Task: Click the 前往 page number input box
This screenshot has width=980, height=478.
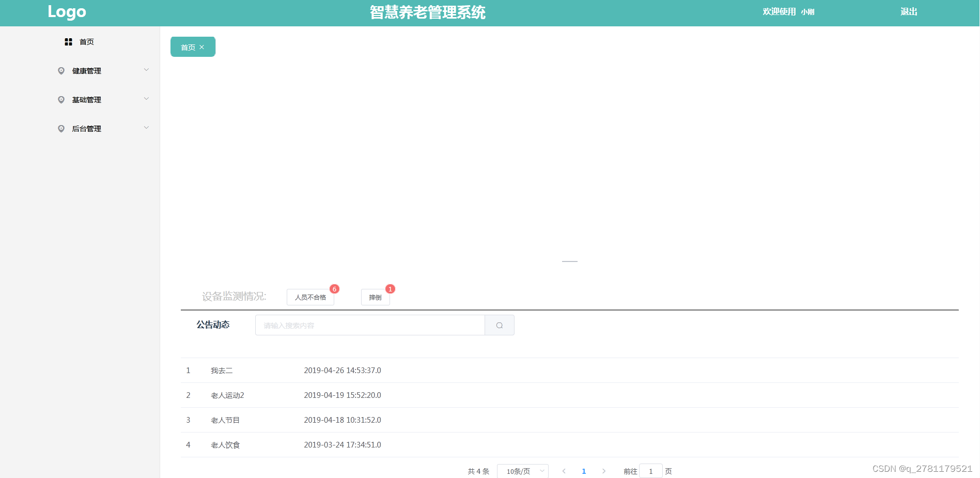Action: (651, 471)
